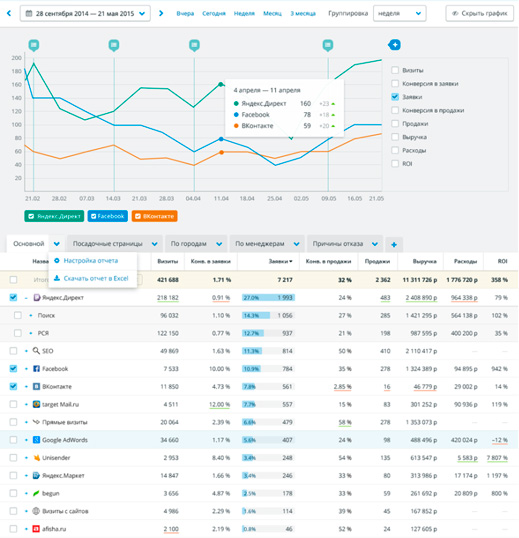The height and width of the screenshot is (538, 519).
Task: Click the begun source icon
Action: [x=36, y=493]
